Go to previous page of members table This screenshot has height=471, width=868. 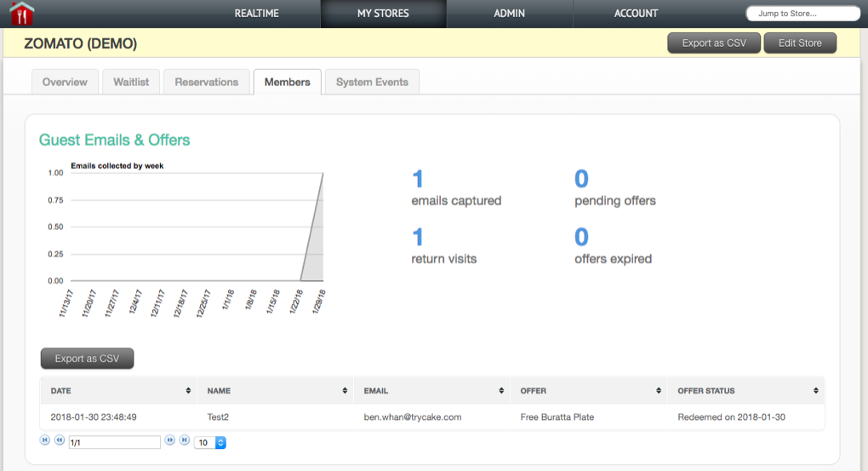(60, 440)
